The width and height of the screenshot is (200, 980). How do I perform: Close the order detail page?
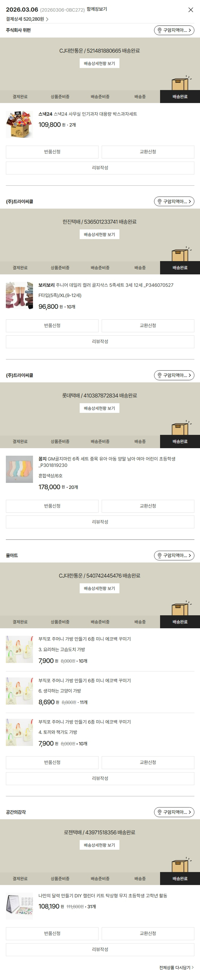pos(191,10)
